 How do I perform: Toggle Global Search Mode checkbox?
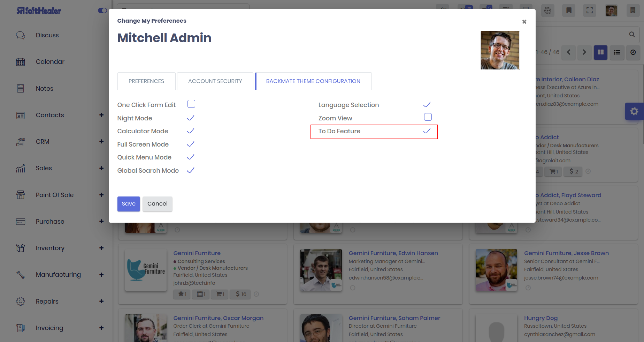[191, 170]
